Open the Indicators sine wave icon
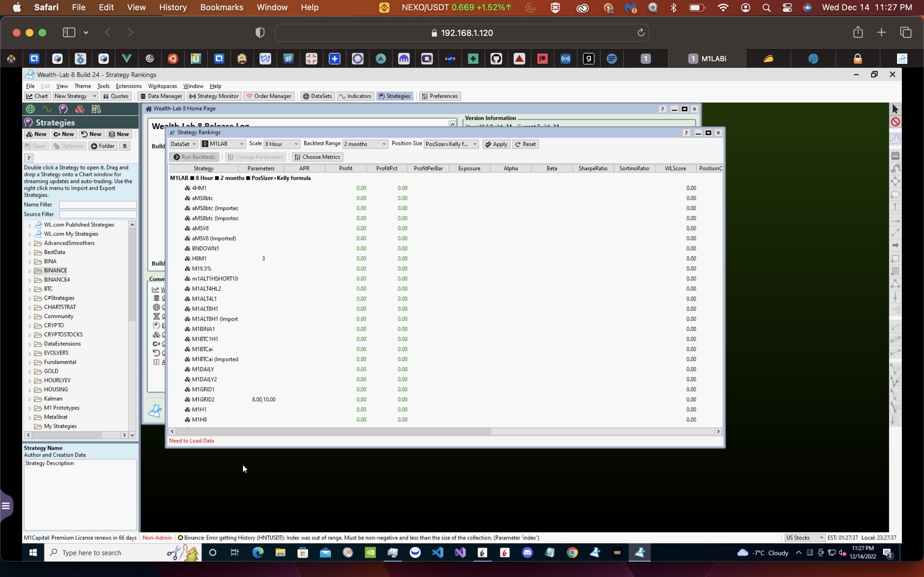924x577 pixels. pyautogui.click(x=47, y=109)
